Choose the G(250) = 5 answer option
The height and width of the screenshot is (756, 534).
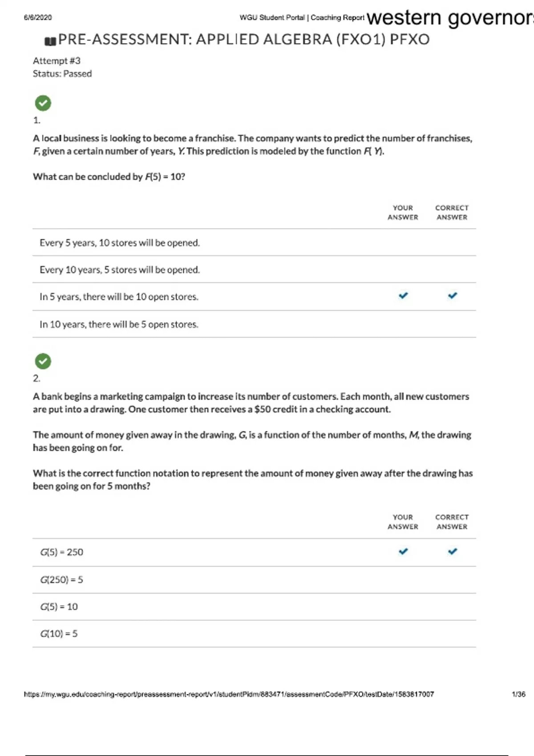coord(61,580)
